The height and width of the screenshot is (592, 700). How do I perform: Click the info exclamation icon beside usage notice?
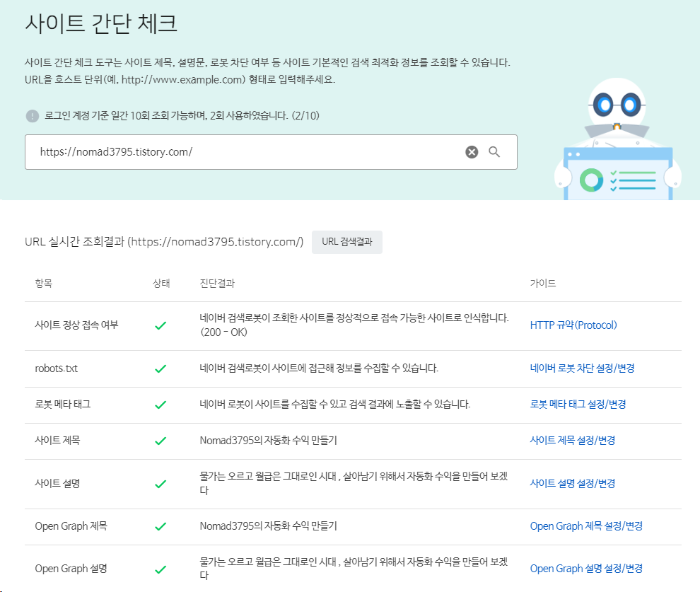[32, 116]
